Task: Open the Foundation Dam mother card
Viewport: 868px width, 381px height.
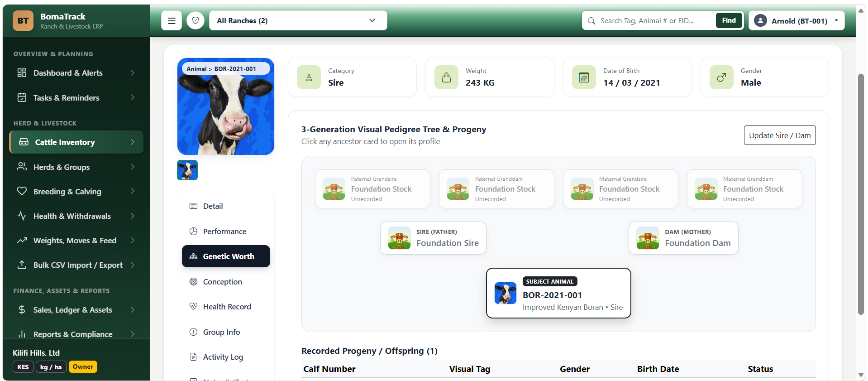Action: coord(683,238)
